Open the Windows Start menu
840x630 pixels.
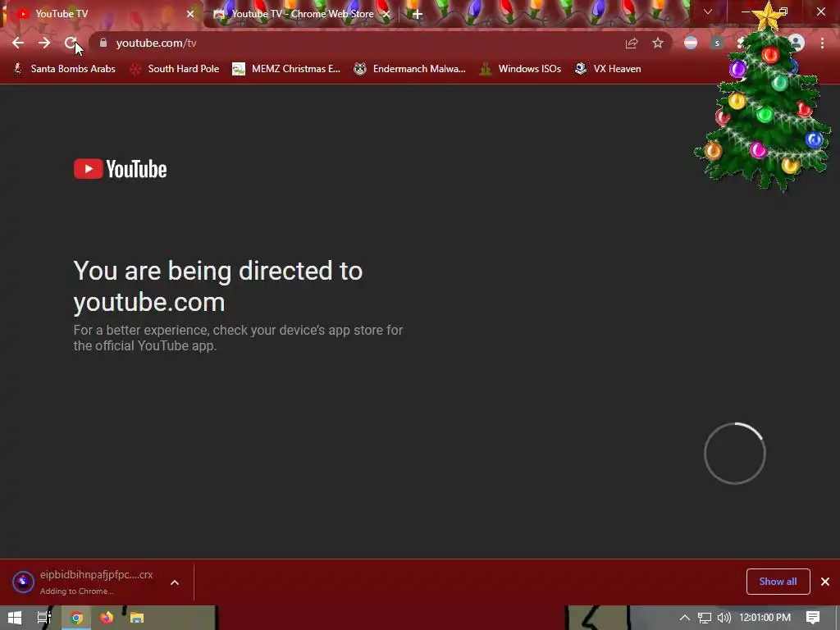15,618
